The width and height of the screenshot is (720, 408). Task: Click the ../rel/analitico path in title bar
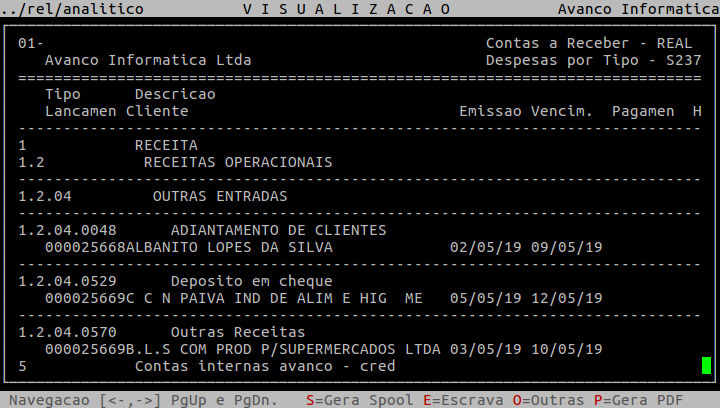pyautogui.click(x=72, y=9)
